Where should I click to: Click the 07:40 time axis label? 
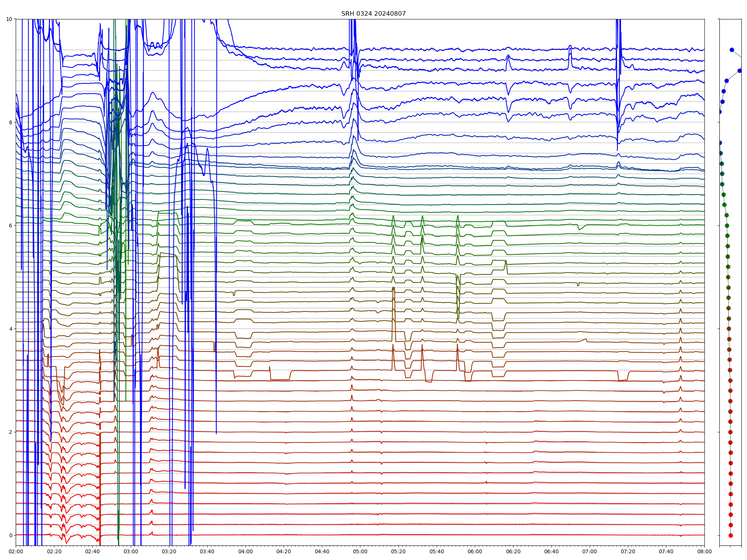pyautogui.click(x=666, y=551)
